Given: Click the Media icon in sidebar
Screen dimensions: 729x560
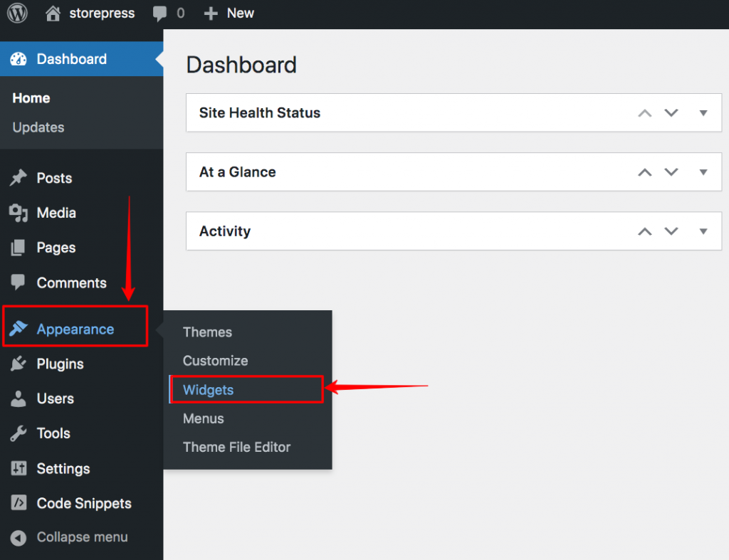Looking at the screenshot, I should click(19, 213).
